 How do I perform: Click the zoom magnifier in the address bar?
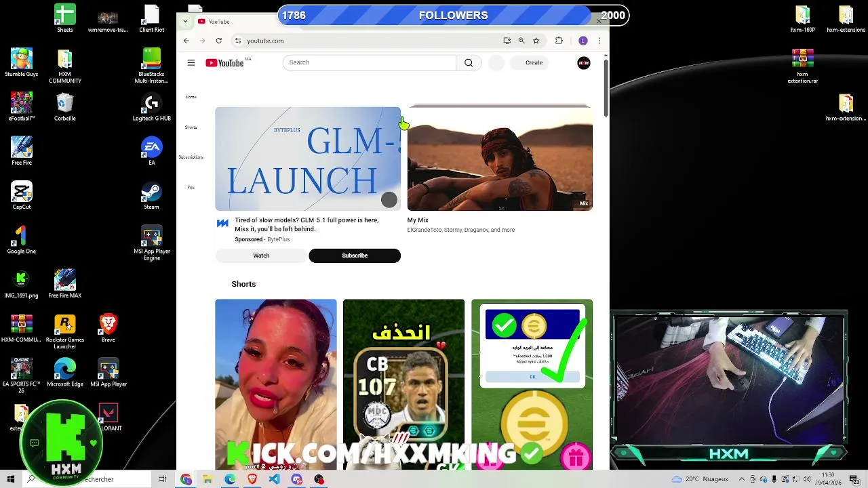521,41
